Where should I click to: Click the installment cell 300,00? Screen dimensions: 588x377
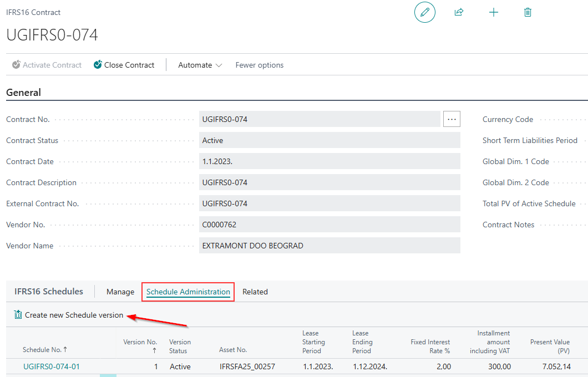click(499, 366)
